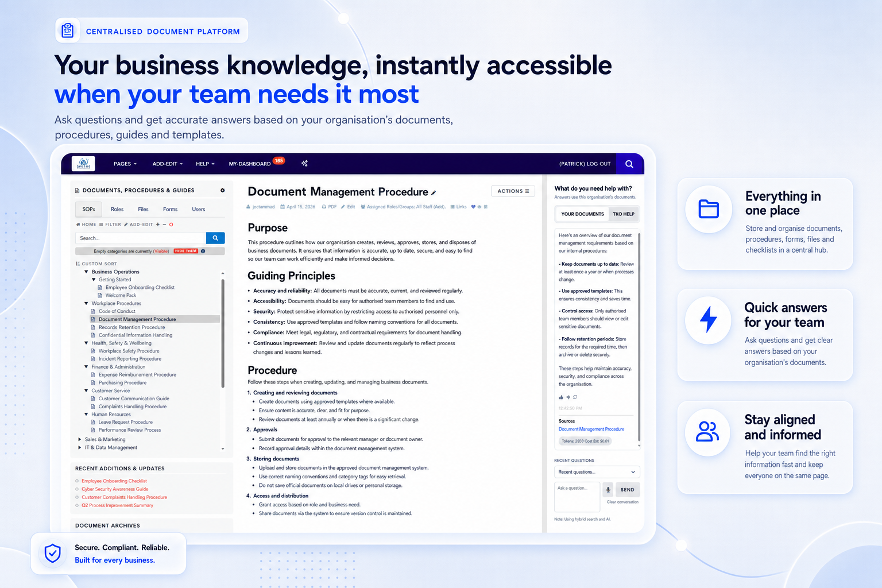Click the thumbs-up icon on AI answer

561,397
